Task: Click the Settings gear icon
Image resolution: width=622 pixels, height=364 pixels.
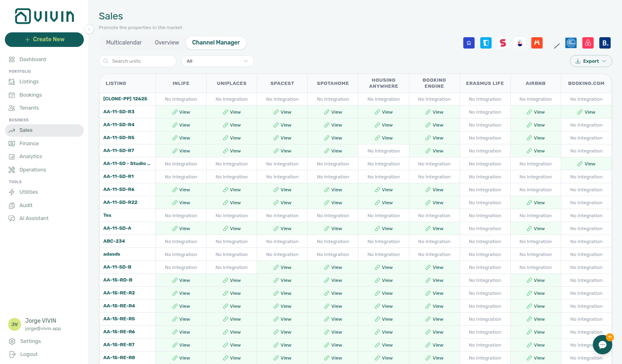Action: [x=12, y=341]
